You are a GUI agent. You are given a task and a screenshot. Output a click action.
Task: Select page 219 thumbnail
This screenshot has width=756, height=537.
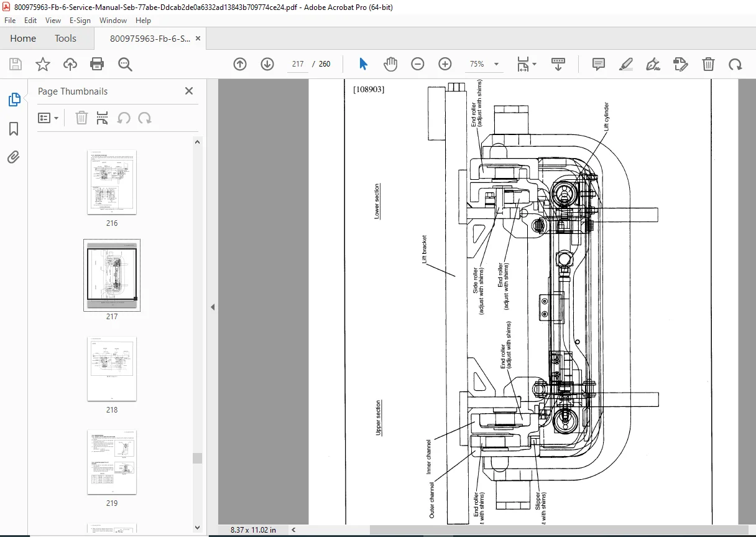[x=112, y=462]
